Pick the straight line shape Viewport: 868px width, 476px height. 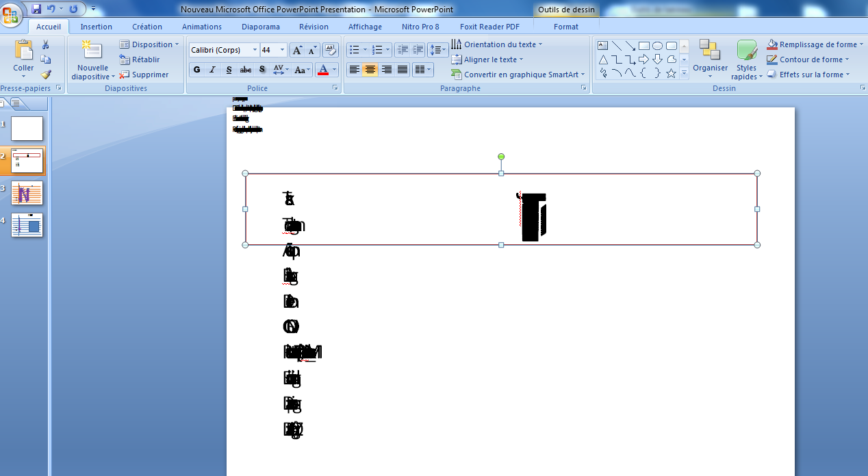click(617, 46)
